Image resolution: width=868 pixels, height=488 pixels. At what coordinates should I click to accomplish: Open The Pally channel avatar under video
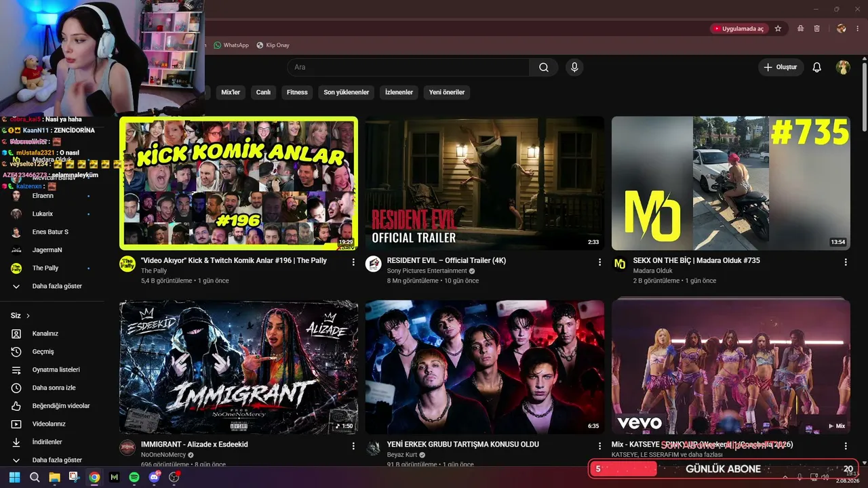(x=127, y=264)
